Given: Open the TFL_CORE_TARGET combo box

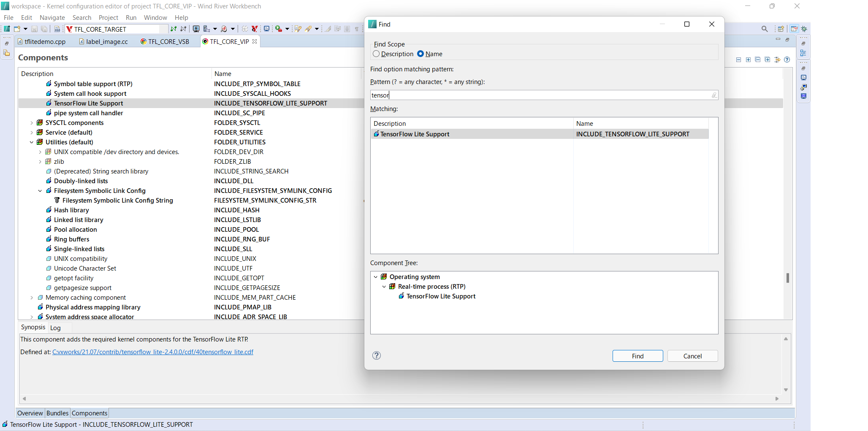Looking at the screenshot, I should click(x=117, y=29).
